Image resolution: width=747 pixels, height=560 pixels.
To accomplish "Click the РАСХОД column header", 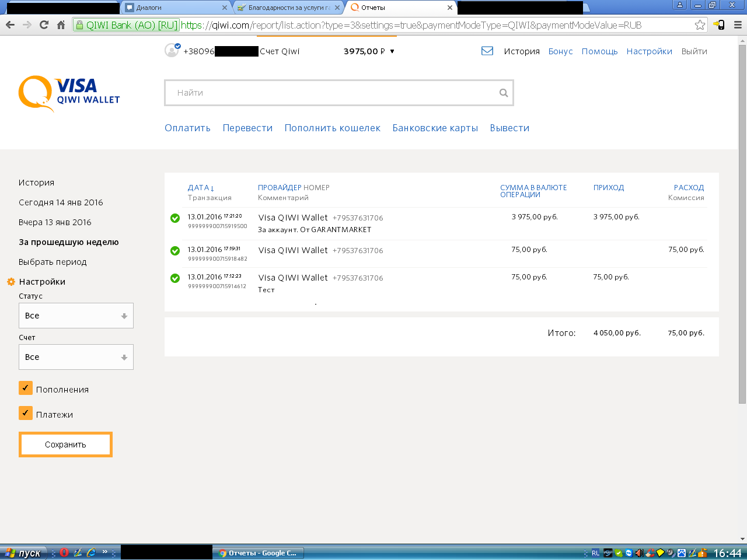I will [x=689, y=188].
